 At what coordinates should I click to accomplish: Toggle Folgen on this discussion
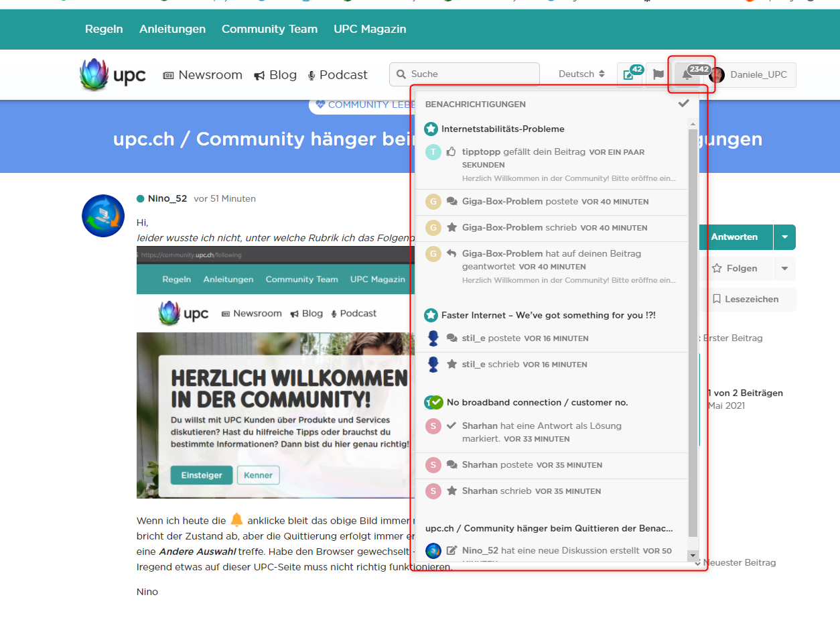[734, 268]
